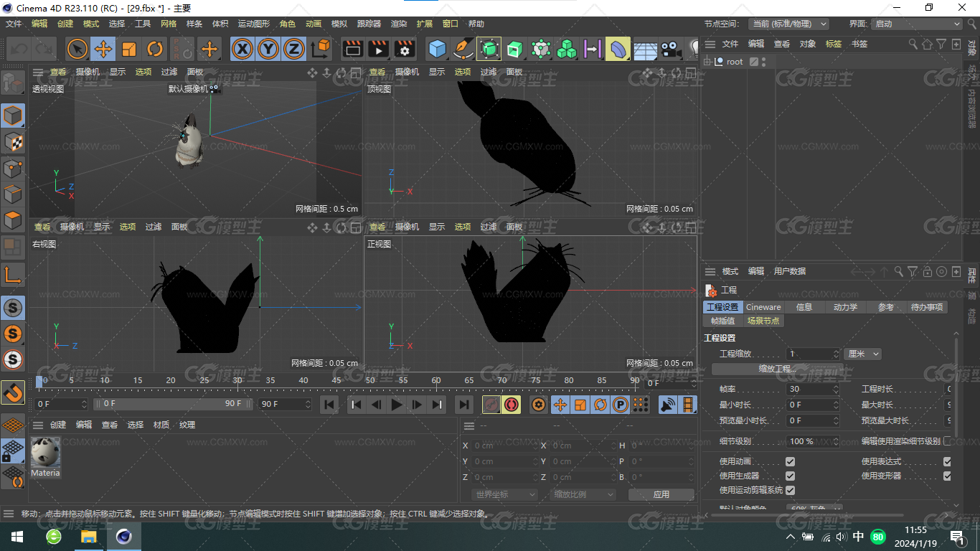
Task: Open the 运动图形 menu
Action: point(255,24)
